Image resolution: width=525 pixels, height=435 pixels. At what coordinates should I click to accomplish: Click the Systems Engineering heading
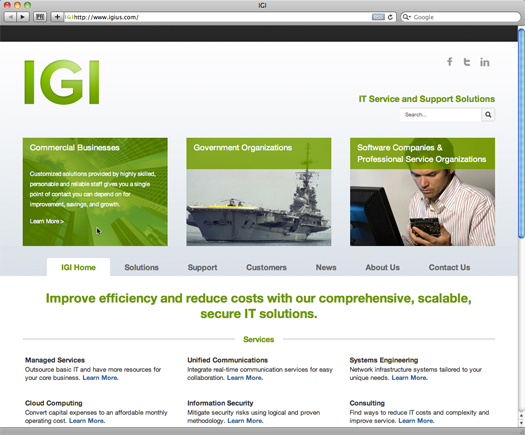pos(384,360)
